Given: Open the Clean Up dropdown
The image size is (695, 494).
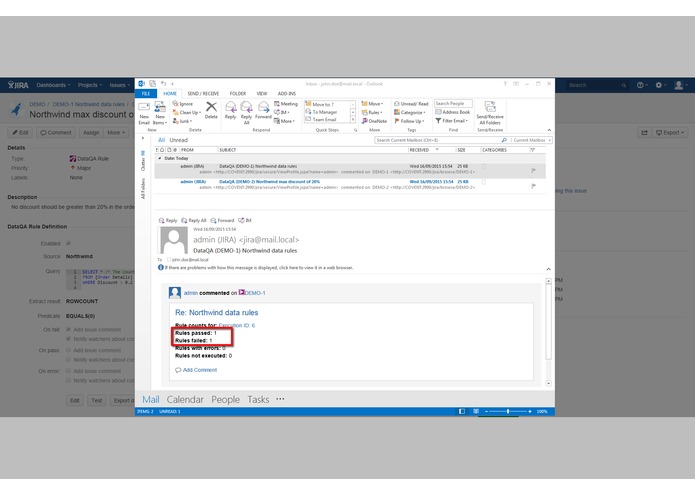Looking at the screenshot, I should point(187,113).
